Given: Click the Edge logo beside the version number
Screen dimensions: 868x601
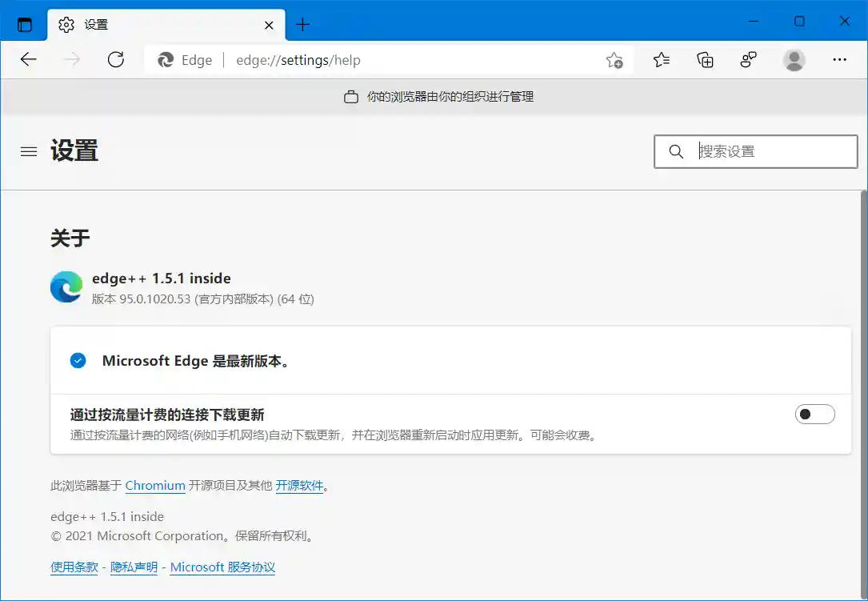Looking at the screenshot, I should 66,286.
